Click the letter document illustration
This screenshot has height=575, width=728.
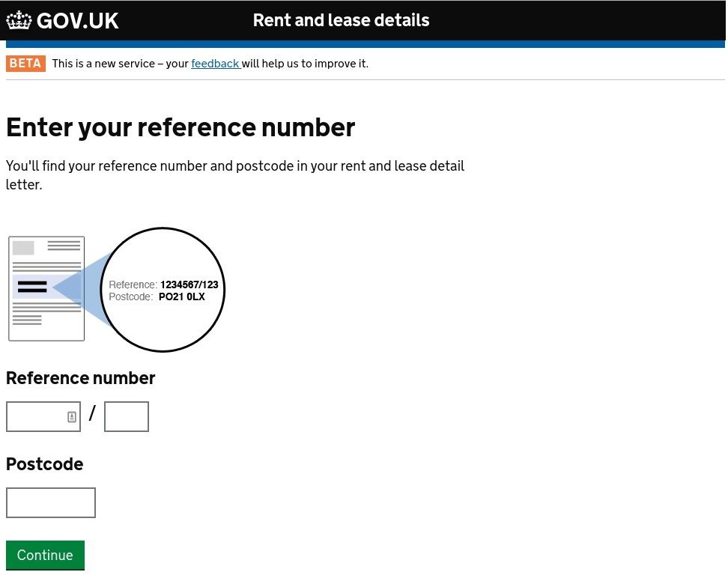[x=46, y=289]
